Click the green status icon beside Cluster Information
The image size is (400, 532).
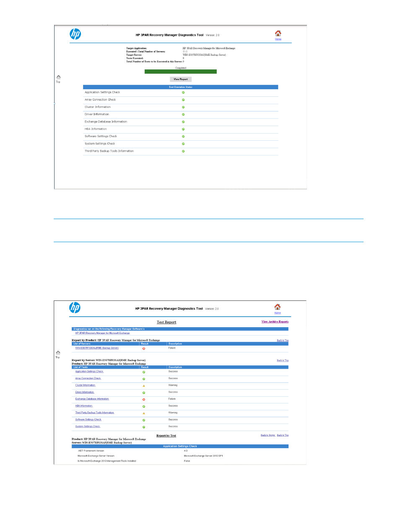(183, 107)
